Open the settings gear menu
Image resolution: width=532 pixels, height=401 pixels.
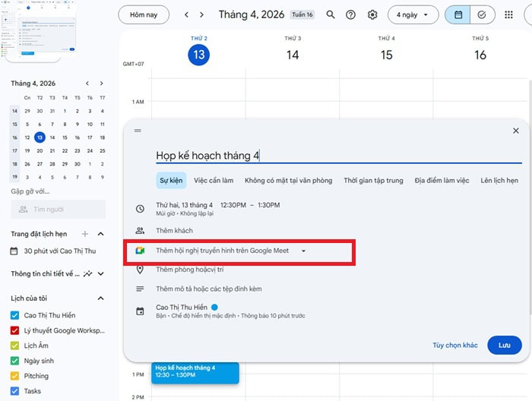(372, 14)
